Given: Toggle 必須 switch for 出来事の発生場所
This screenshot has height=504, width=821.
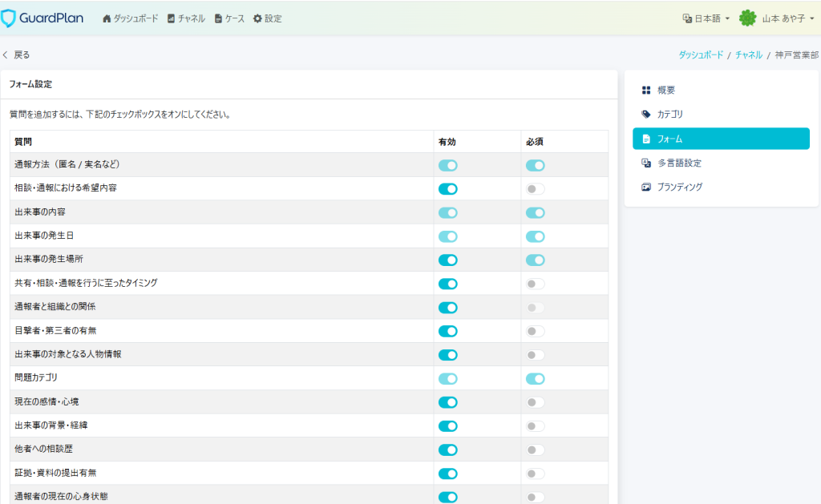Looking at the screenshot, I should 535,260.
